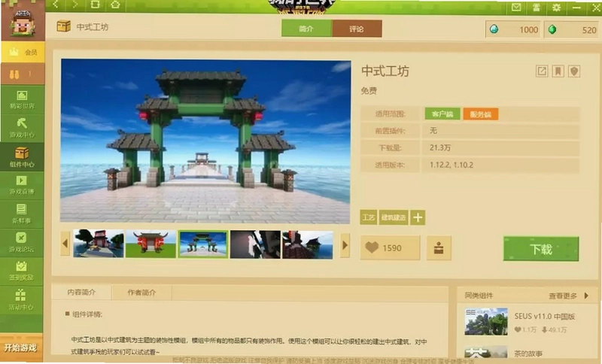Click the green emerald currency icon
The width and height of the screenshot is (602, 364).
552,29
